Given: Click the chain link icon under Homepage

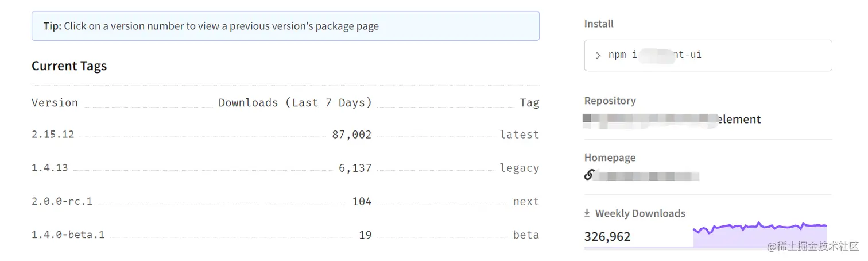Looking at the screenshot, I should pos(588,175).
